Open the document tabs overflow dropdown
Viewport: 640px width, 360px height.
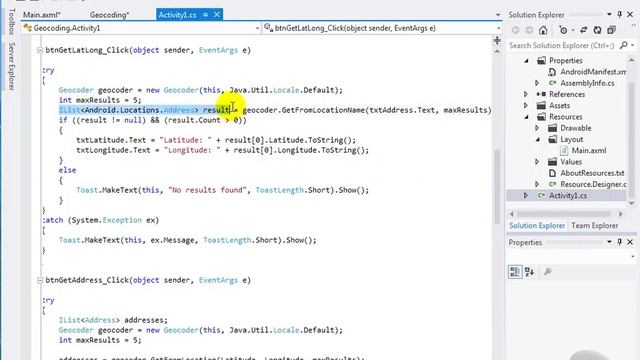[498, 15]
